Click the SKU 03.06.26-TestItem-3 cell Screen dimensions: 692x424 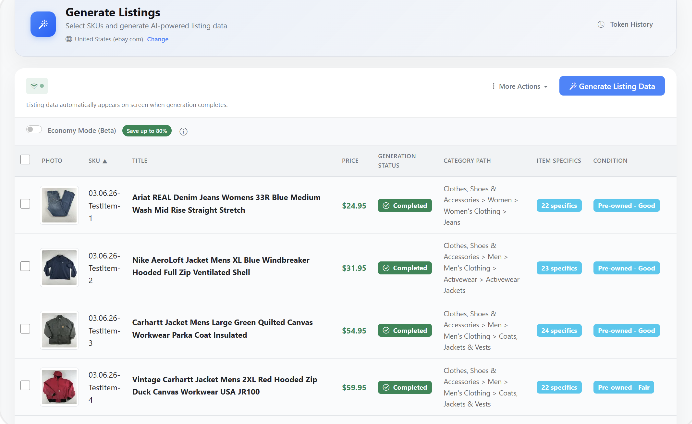[x=104, y=330]
